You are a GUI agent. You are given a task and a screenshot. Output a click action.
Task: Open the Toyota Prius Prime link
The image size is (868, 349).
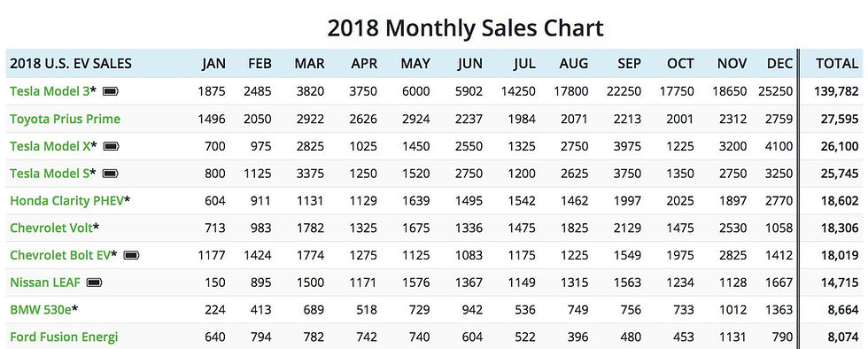pos(66,119)
